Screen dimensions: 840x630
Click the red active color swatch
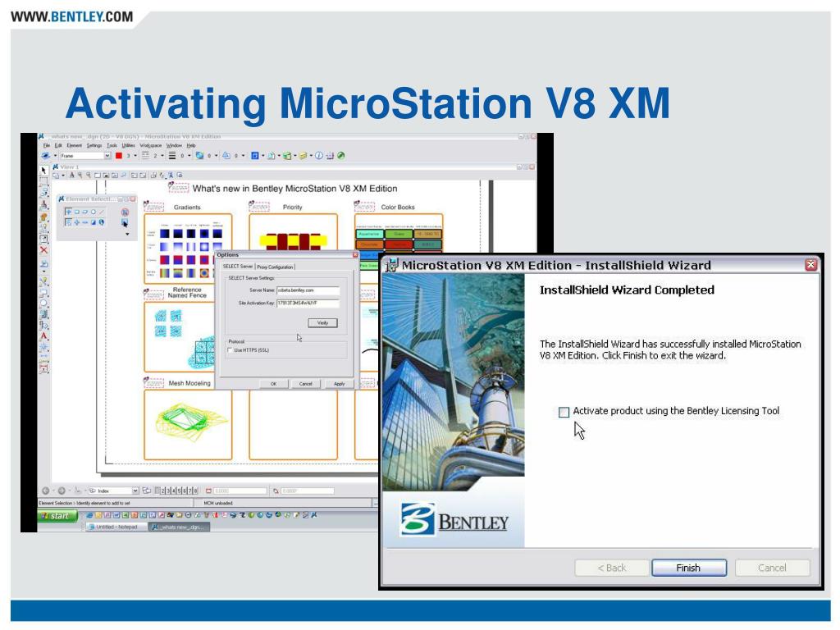pos(119,155)
